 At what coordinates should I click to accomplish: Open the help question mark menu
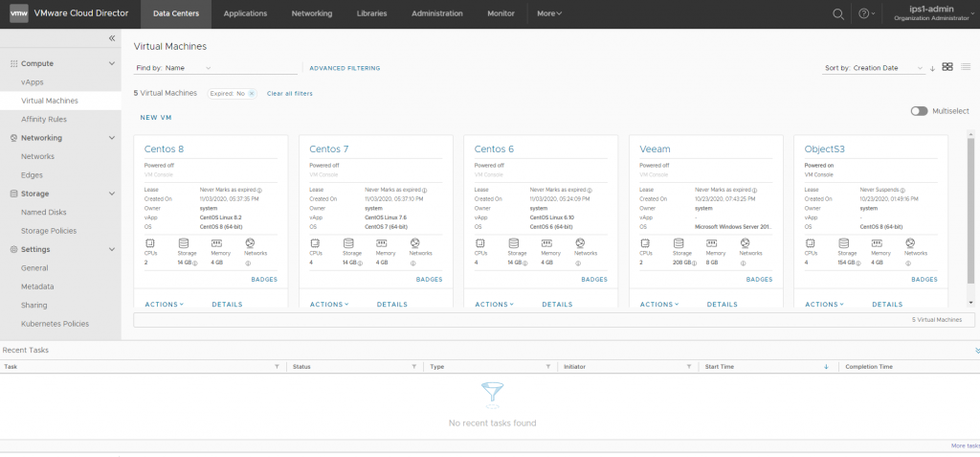click(865, 13)
